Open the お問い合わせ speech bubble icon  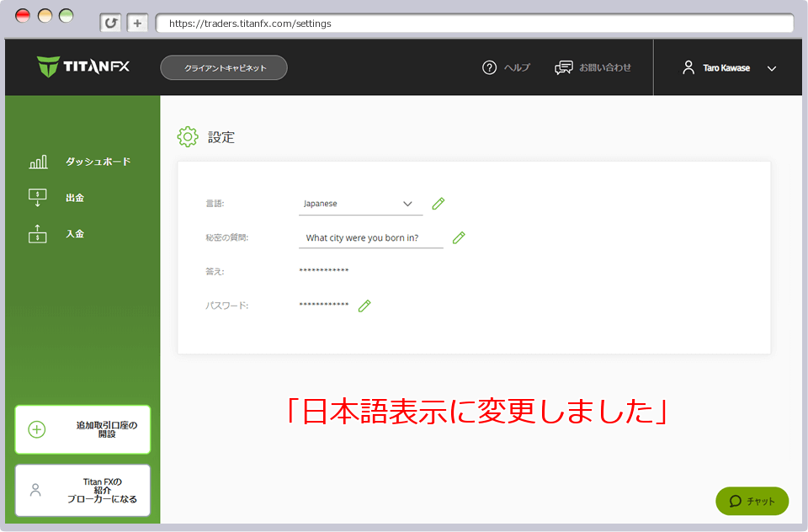click(x=563, y=67)
